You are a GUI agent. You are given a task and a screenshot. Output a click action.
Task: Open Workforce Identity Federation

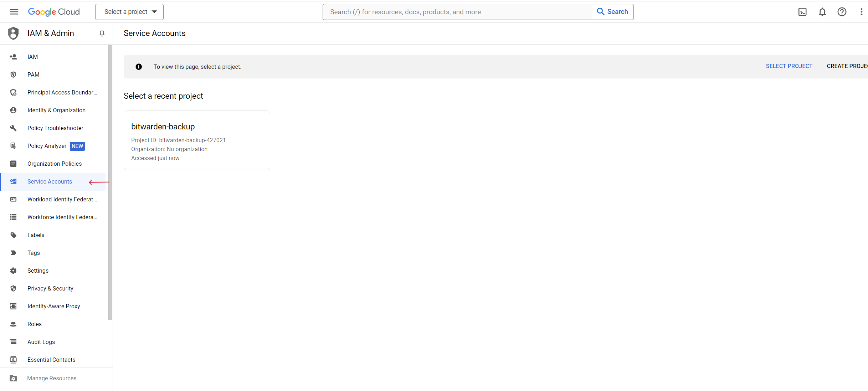tap(62, 217)
